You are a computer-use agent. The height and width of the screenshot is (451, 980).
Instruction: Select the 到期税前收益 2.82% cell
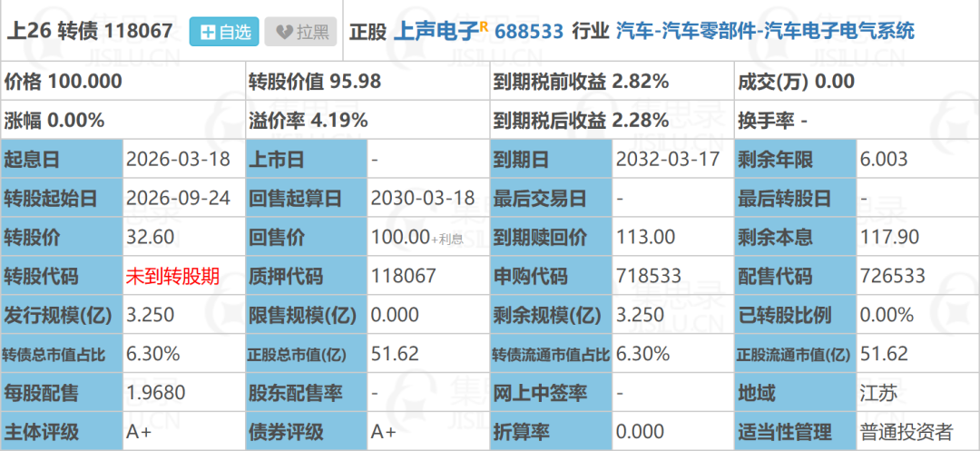(x=612, y=81)
